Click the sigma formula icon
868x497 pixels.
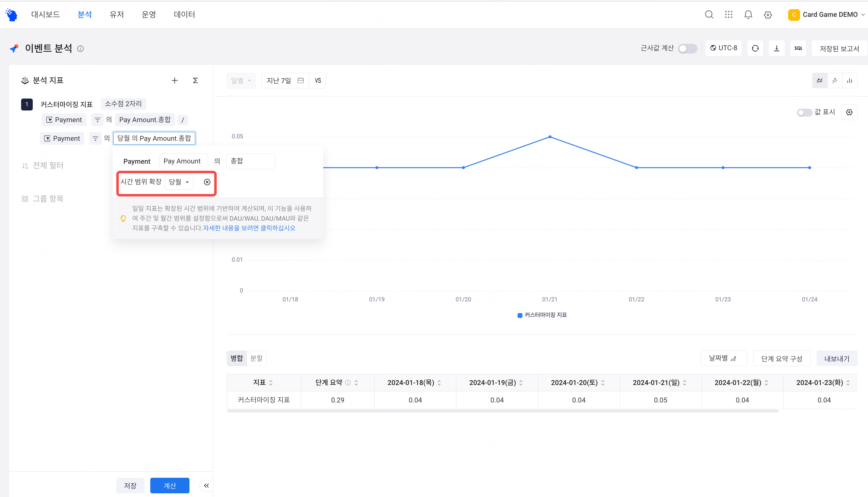pos(195,80)
